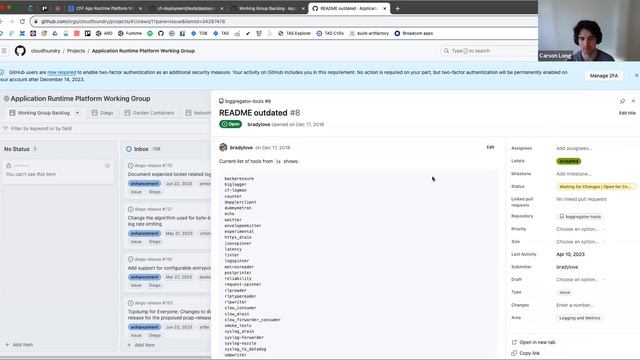Open the build-artifactory bookmark

pos(369,33)
